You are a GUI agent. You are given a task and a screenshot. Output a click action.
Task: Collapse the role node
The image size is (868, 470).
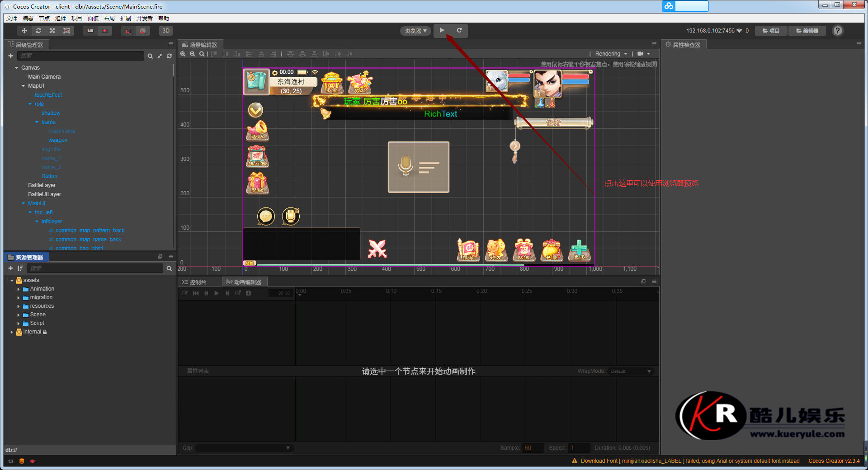(x=30, y=104)
